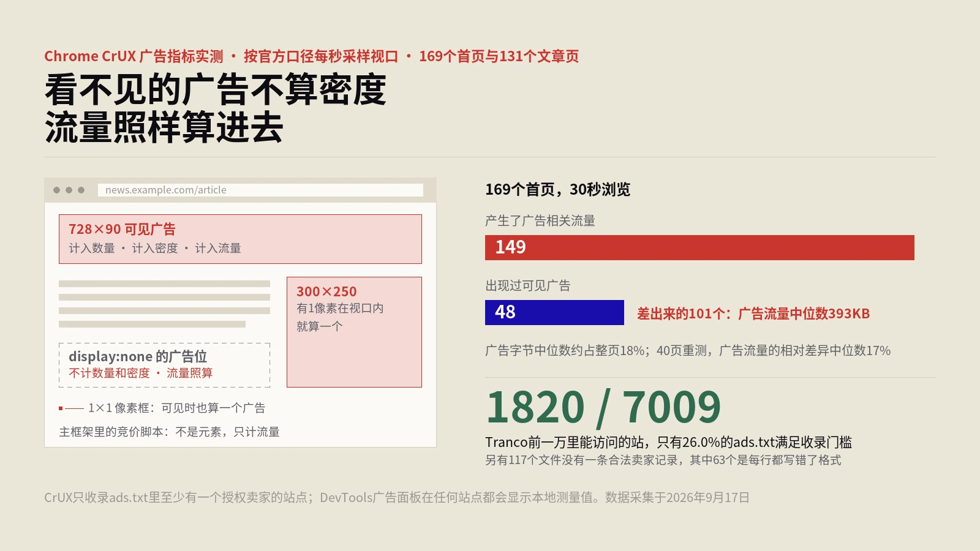
Task: Click the line about 主框架里的竞价脚本
Action: pyautogui.click(x=169, y=432)
